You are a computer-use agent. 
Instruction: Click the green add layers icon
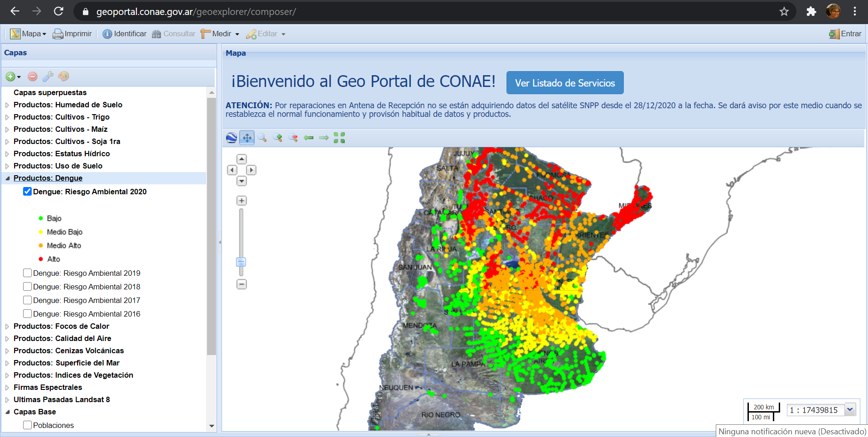pos(10,77)
